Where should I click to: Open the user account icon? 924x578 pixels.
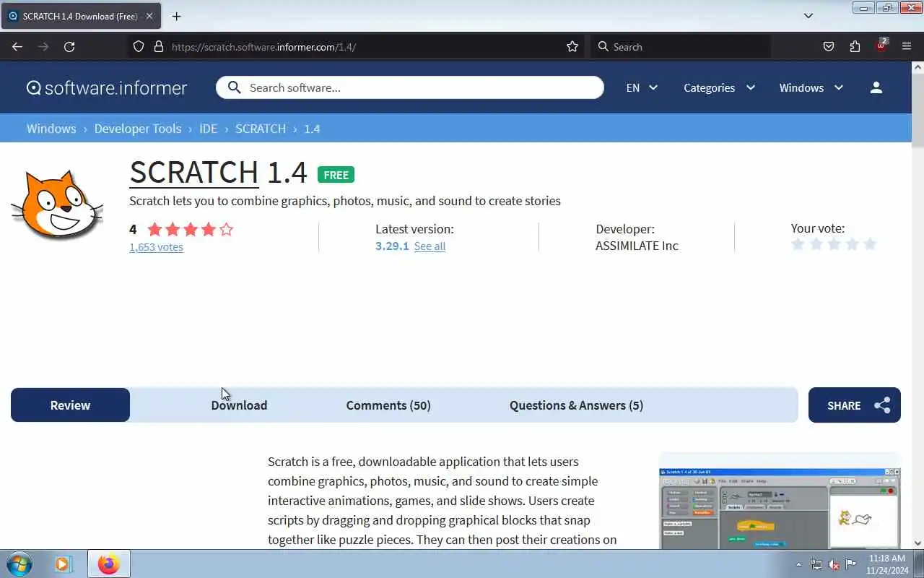(876, 87)
